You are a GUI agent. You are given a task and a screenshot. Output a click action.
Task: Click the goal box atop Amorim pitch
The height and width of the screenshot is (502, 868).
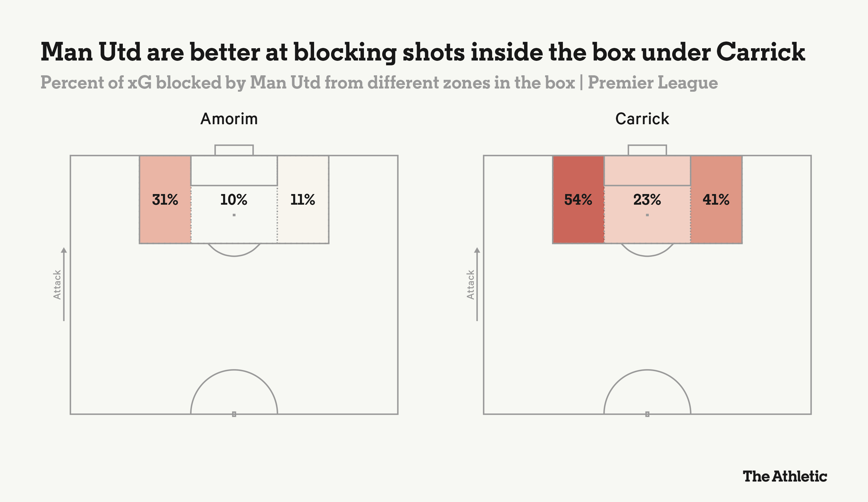pyautogui.click(x=234, y=150)
